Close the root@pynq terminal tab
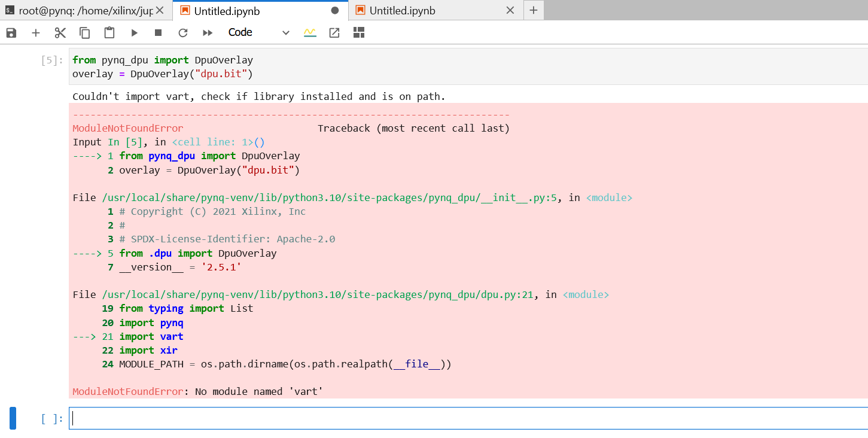Image resolution: width=868 pixels, height=438 pixels. (x=160, y=10)
